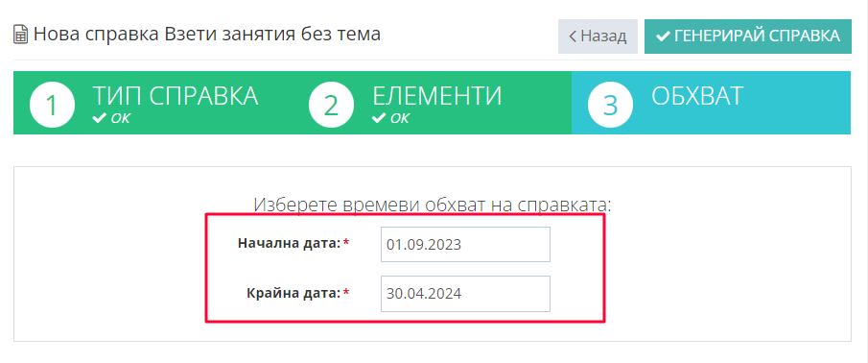This screenshot has height=363, width=868.
Task: Click the page title Нова справка Взети занятия без тема
Action: 207,35
